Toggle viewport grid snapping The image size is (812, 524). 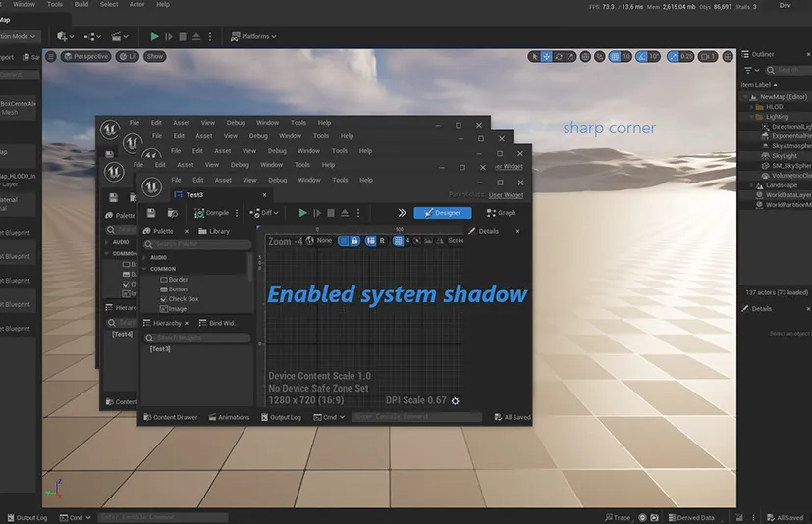tap(615, 57)
